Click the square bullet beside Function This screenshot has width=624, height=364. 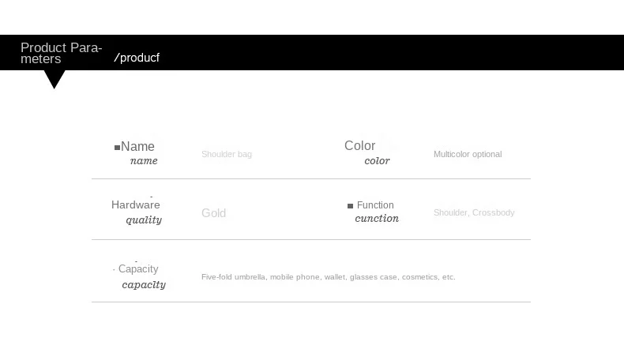pos(351,206)
